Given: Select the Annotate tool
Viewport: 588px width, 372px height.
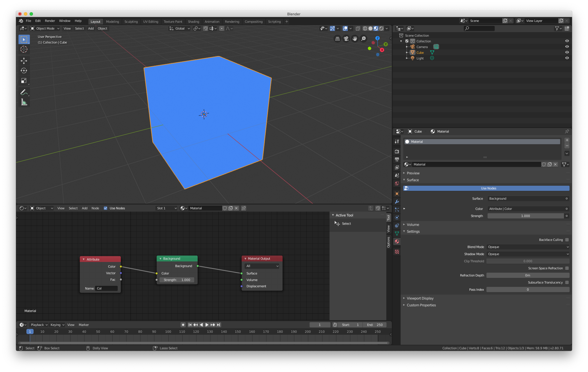Looking at the screenshot, I should [24, 92].
